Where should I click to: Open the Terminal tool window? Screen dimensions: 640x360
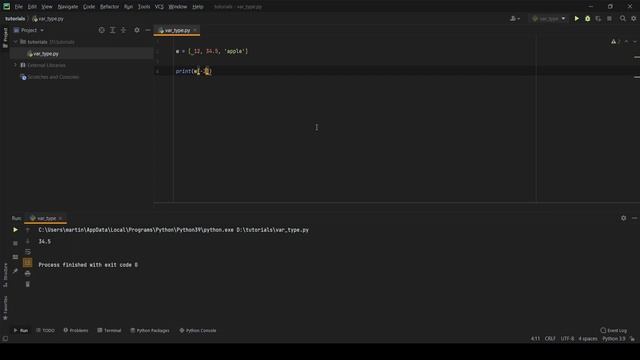109,331
